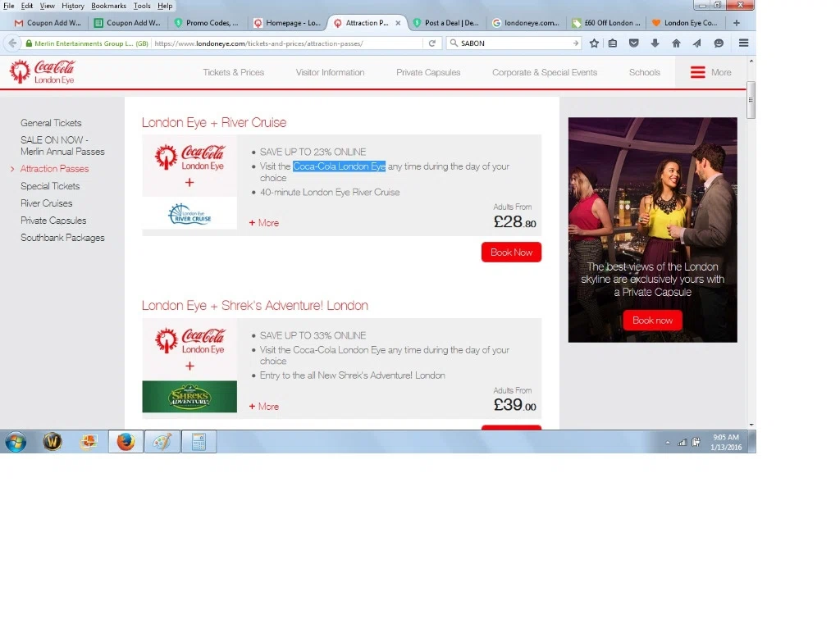Switch to the Post a Deal tab

[447, 23]
